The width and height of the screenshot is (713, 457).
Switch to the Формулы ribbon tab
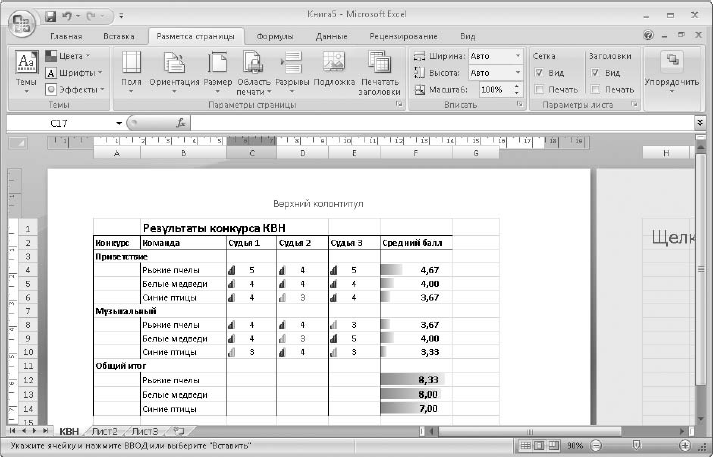pyautogui.click(x=274, y=35)
